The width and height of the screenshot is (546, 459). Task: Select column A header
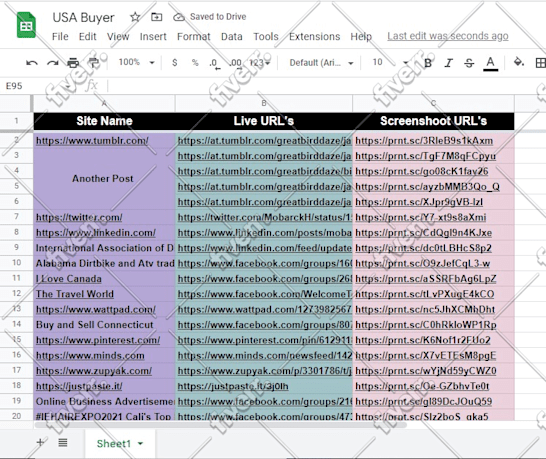[104, 103]
